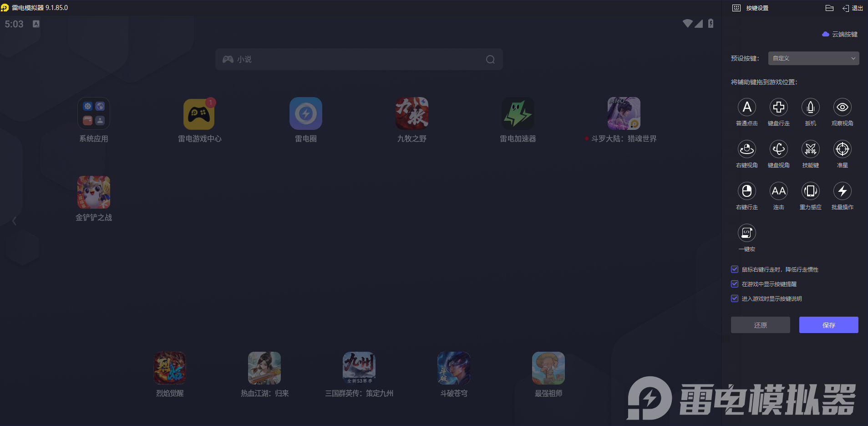Launch 斗罗大陆：猎魂世界 game
This screenshot has height=426, width=868.
(x=624, y=113)
